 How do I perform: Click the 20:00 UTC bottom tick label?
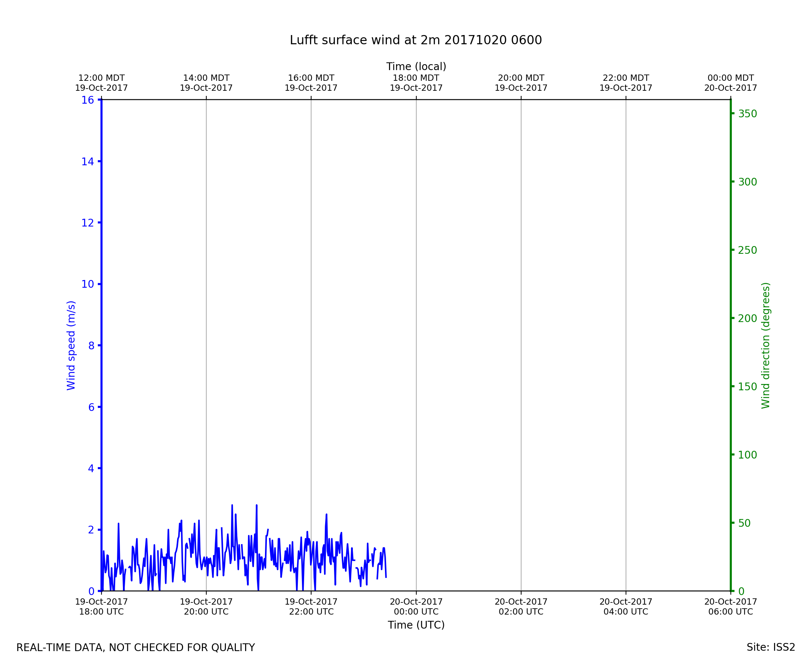pos(206,606)
